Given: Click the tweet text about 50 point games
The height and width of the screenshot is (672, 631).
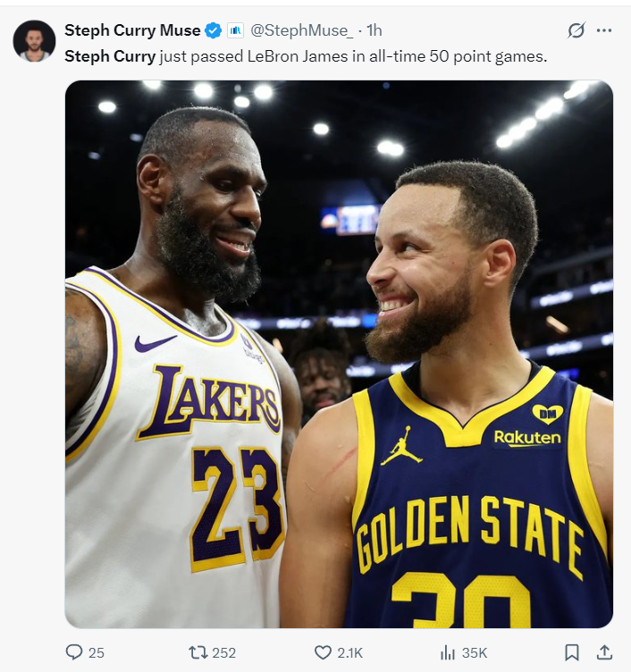Looking at the screenshot, I should tap(306, 56).
